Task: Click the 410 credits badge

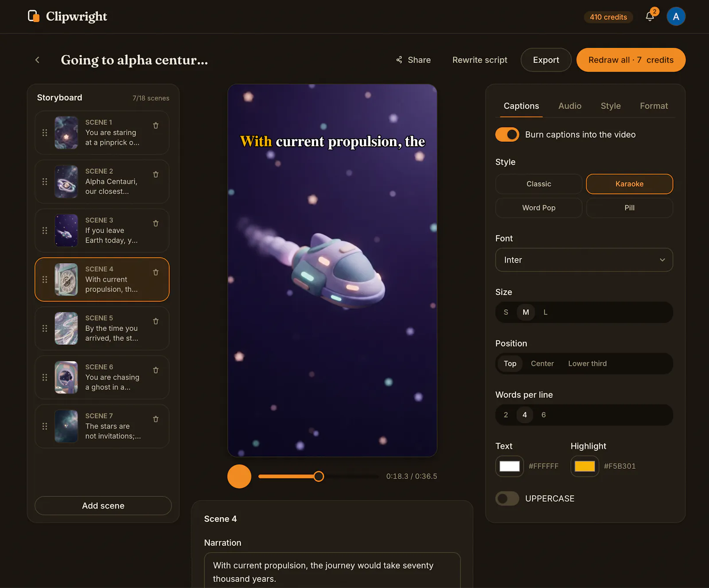Action: [x=608, y=17]
